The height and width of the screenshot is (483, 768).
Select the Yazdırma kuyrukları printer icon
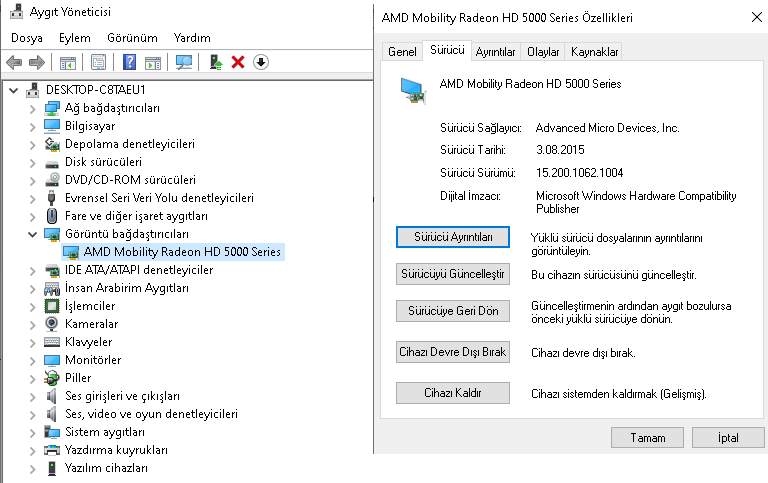tap(52, 450)
